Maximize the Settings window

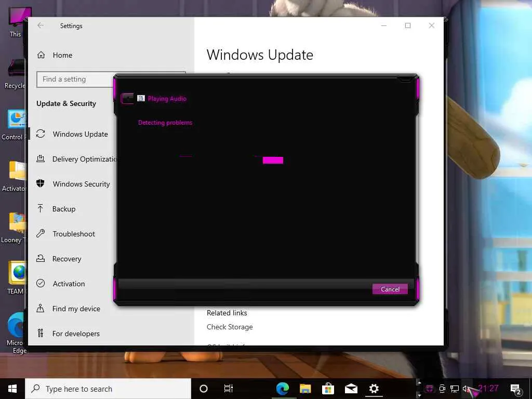click(408, 25)
